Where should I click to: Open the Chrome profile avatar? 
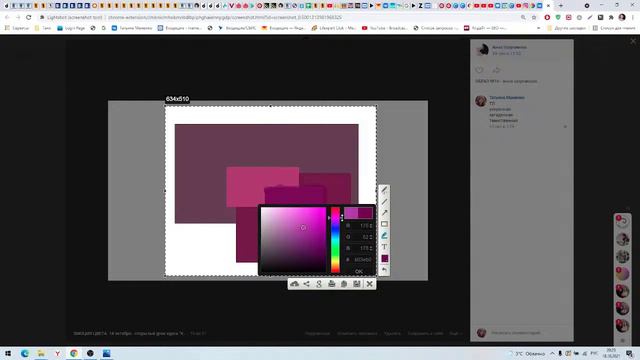pos(622,17)
